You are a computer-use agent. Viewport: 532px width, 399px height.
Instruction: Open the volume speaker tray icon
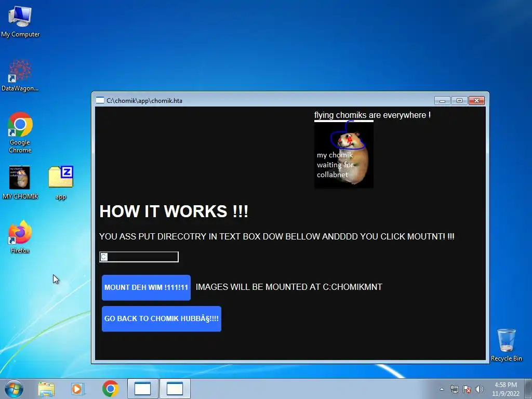click(x=480, y=389)
